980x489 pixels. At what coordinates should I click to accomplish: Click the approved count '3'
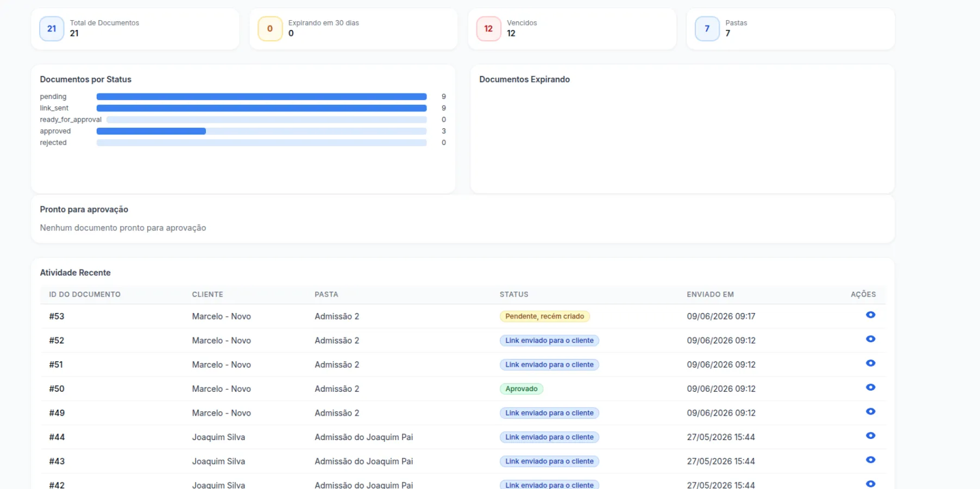click(444, 131)
